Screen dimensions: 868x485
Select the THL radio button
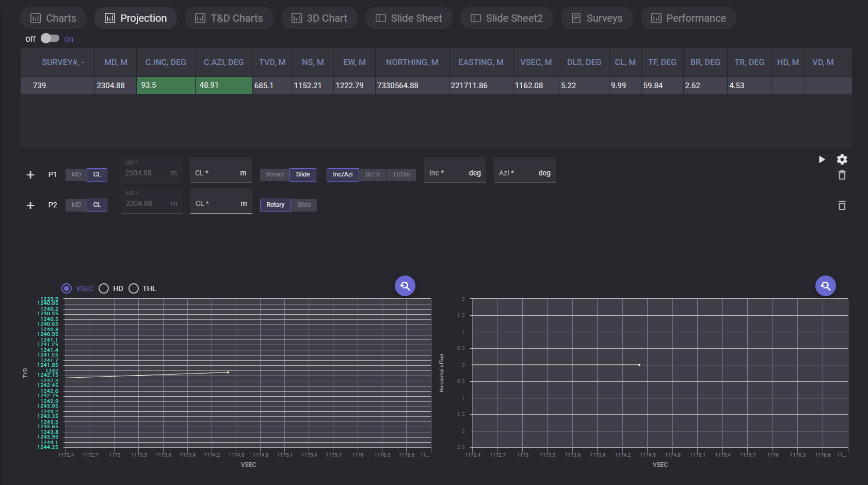point(134,288)
